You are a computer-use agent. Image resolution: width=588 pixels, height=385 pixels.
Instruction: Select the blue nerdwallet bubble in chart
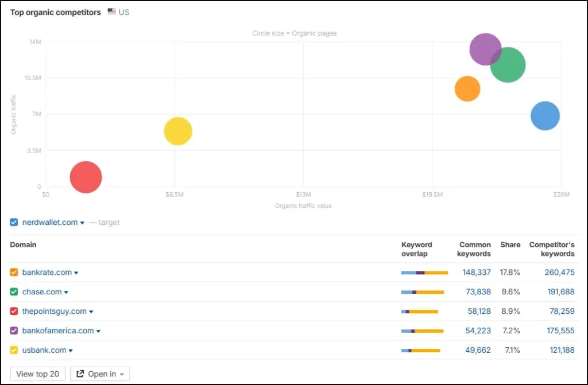(546, 116)
